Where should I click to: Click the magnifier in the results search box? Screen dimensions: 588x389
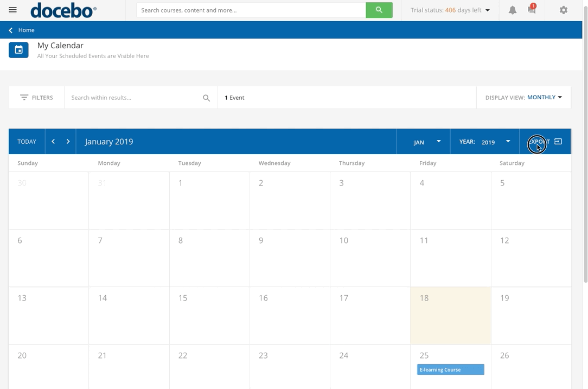coord(206,98)
